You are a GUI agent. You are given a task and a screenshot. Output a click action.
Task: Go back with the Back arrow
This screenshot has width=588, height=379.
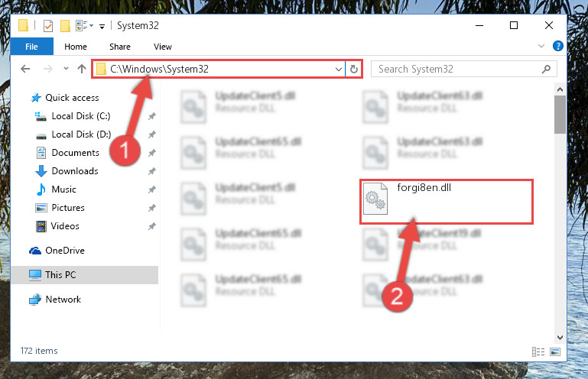(x=25, y=69)
